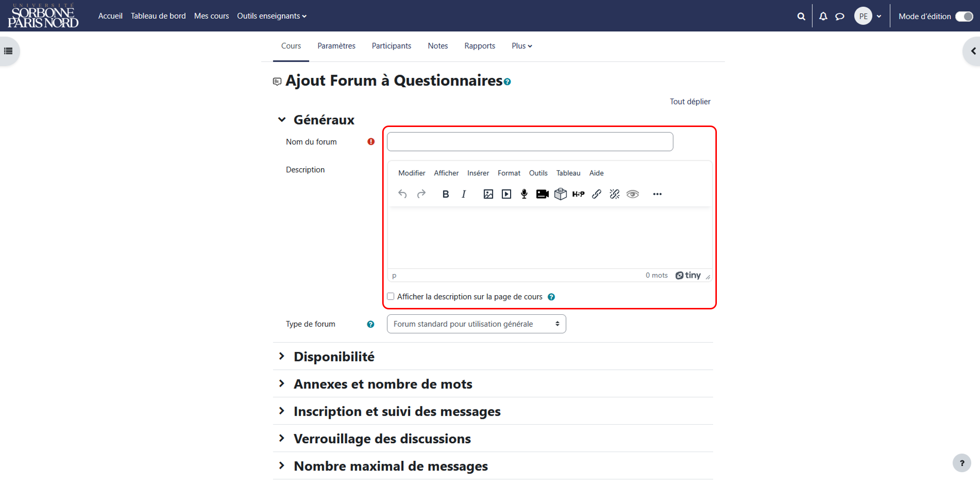The image size is (980, 482).
Task: Expand Verrouillage des discussions section
Action: (x=382, y=438)
